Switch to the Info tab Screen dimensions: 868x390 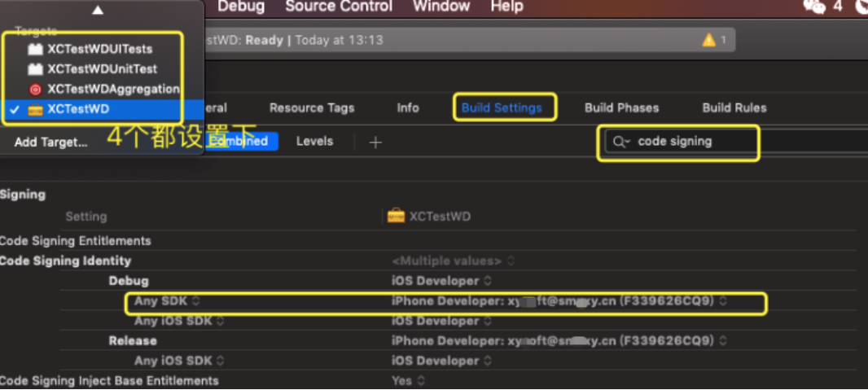point(408,107)
